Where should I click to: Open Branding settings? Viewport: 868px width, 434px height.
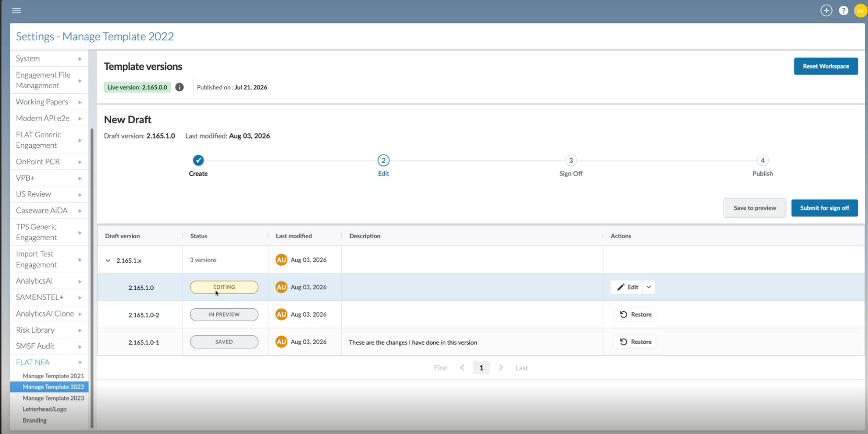click(34, 420)
